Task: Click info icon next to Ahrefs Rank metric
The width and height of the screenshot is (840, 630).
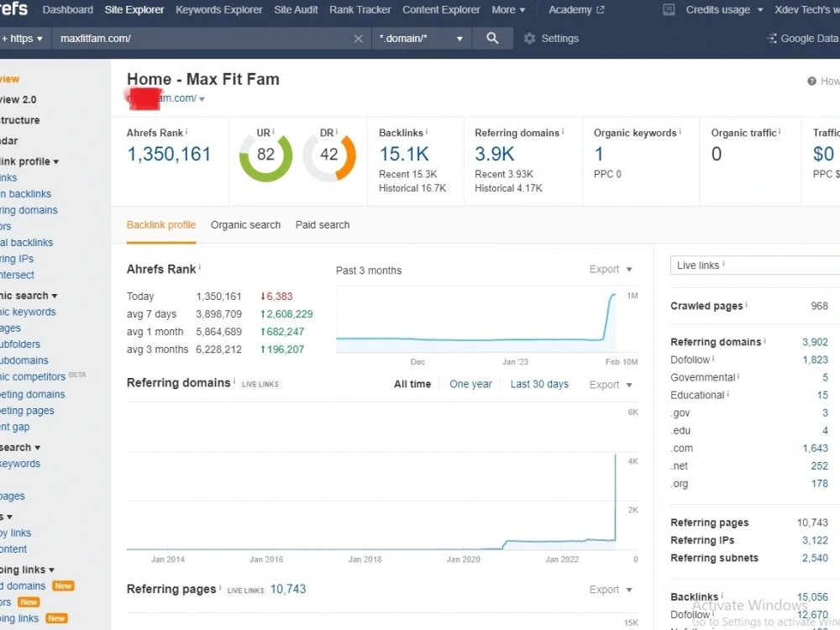Action: [186, 131]
